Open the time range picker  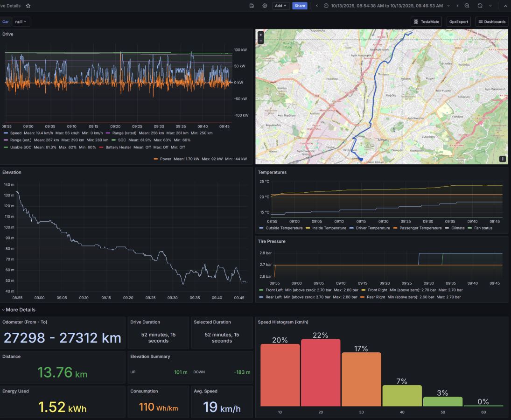(386, 6)
